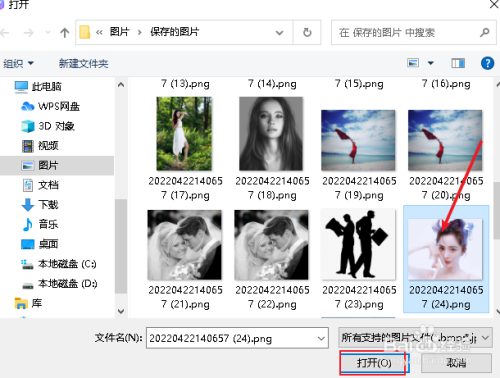
Task: Open the file type filter dropdown
Action: pos(415,338)
